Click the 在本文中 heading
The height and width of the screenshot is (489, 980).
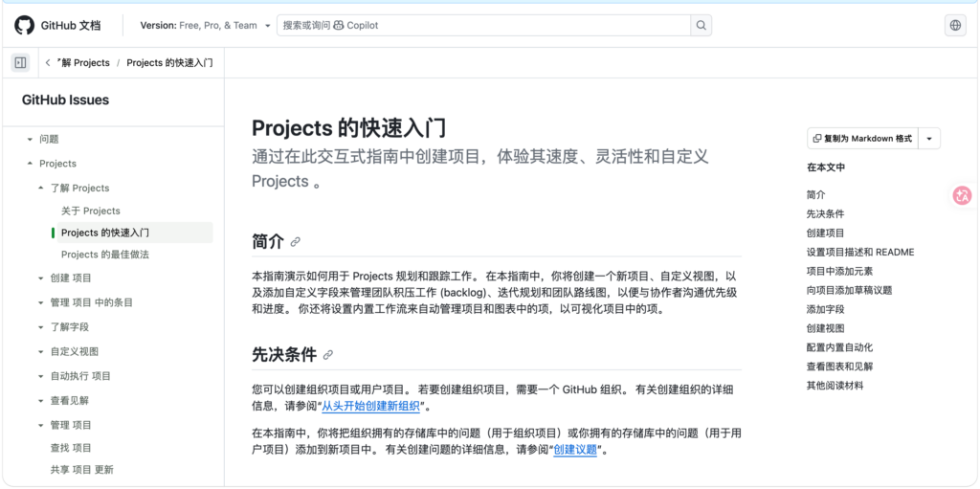(826, 167)
